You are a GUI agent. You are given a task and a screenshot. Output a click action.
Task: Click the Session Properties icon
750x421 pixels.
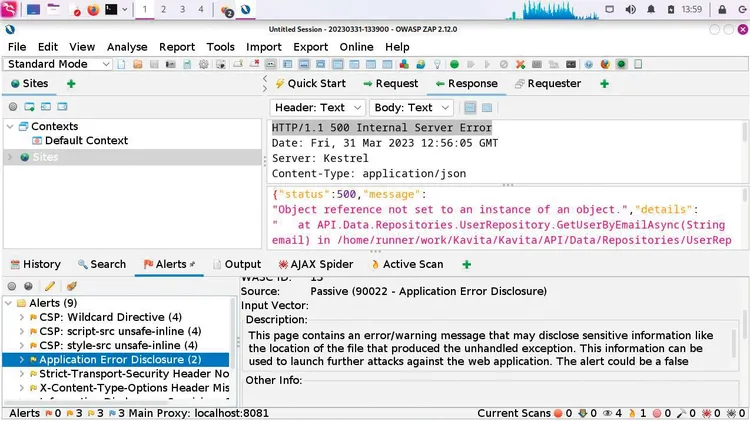187,64
